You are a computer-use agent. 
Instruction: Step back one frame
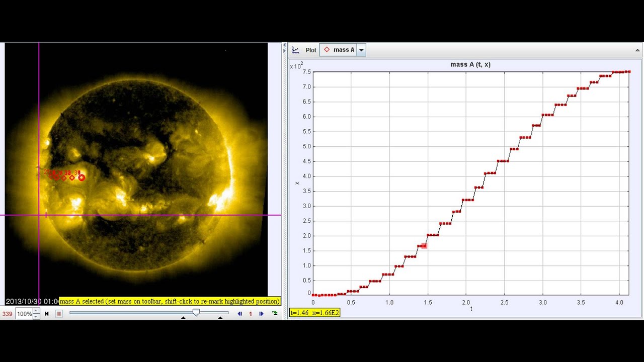point(239,314)
